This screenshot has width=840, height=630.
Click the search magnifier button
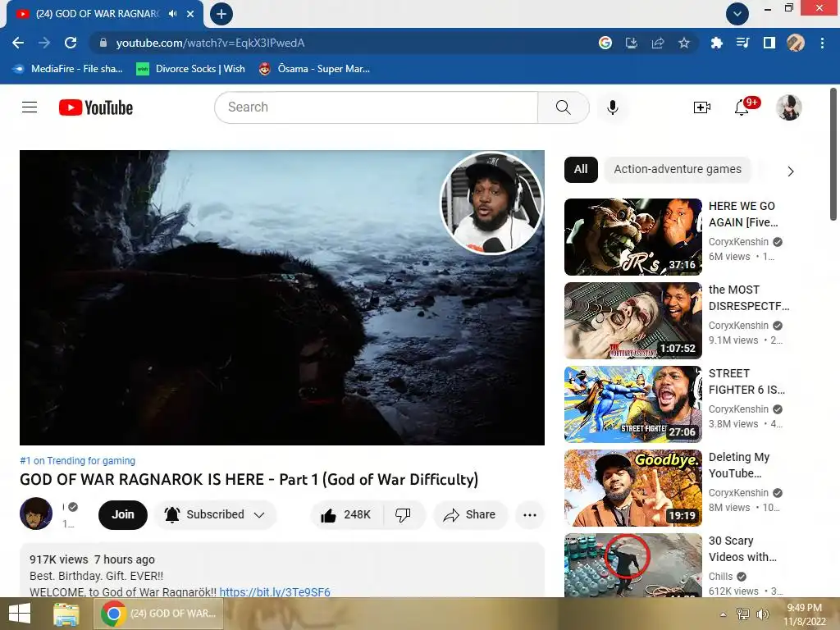coord(564,107)
